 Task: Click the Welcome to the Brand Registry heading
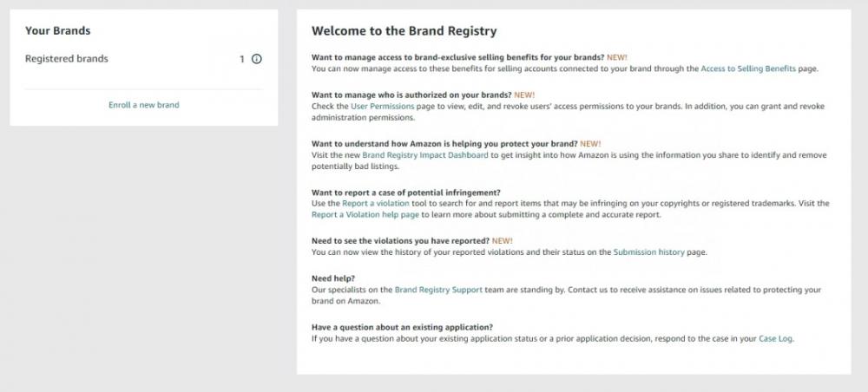[404, 31]
